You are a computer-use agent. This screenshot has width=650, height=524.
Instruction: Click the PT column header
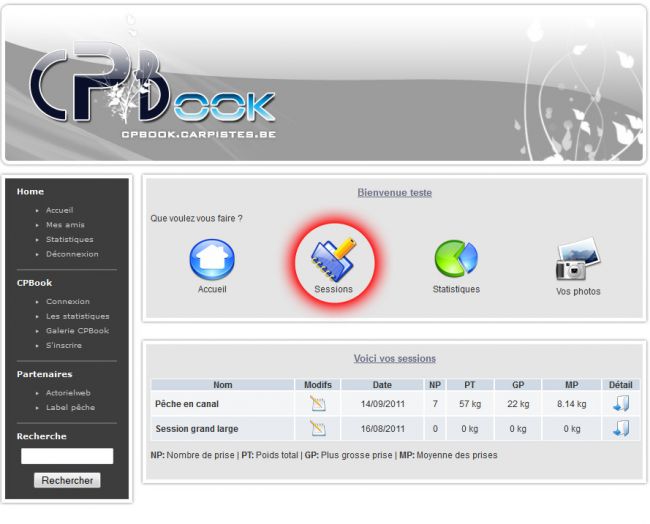(470, 385)
